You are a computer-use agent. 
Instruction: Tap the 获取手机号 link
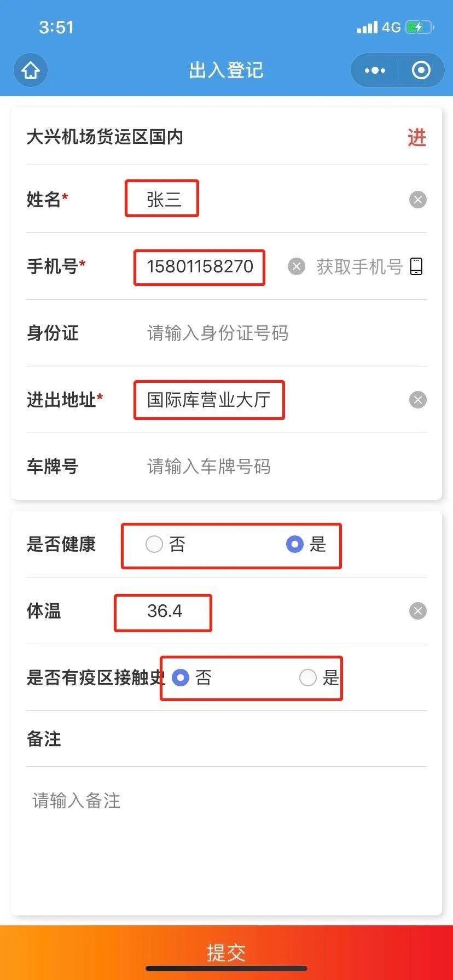point(359,266)
